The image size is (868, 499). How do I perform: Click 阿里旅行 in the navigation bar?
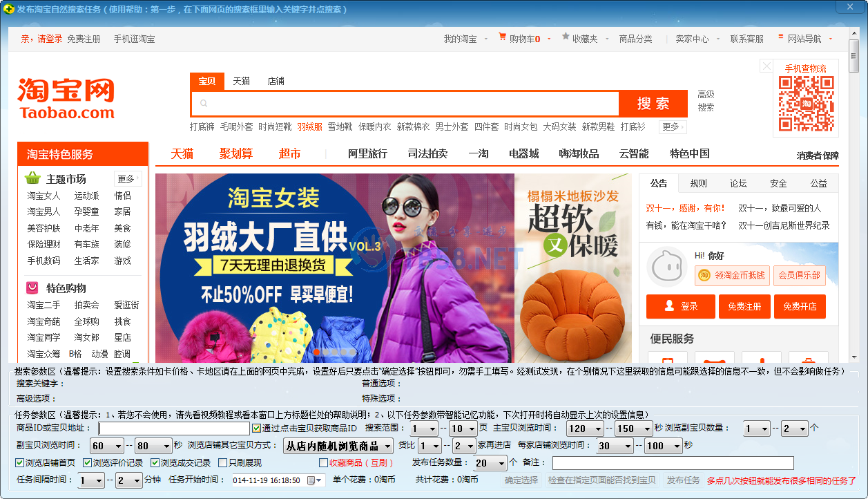[367, 153]
